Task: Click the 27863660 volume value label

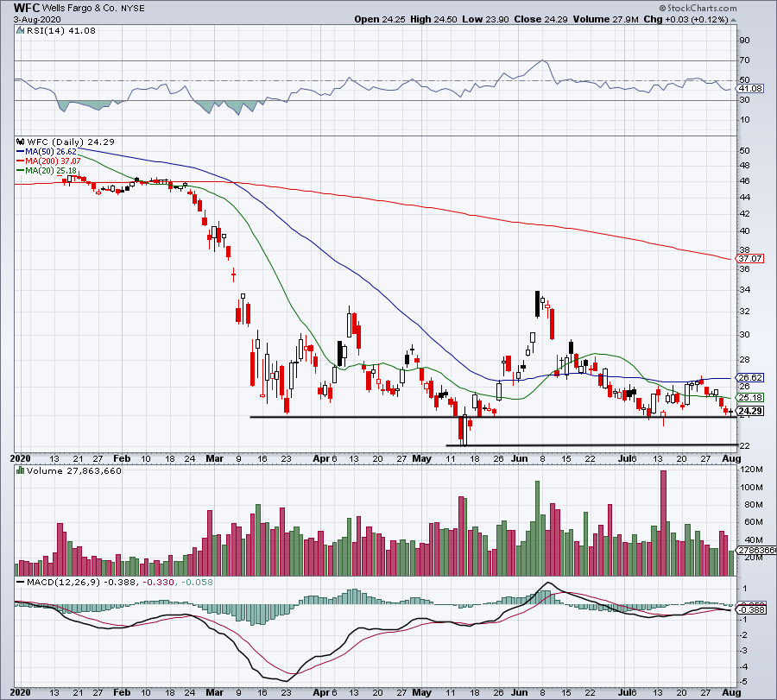Action: (x=756, y=551)
